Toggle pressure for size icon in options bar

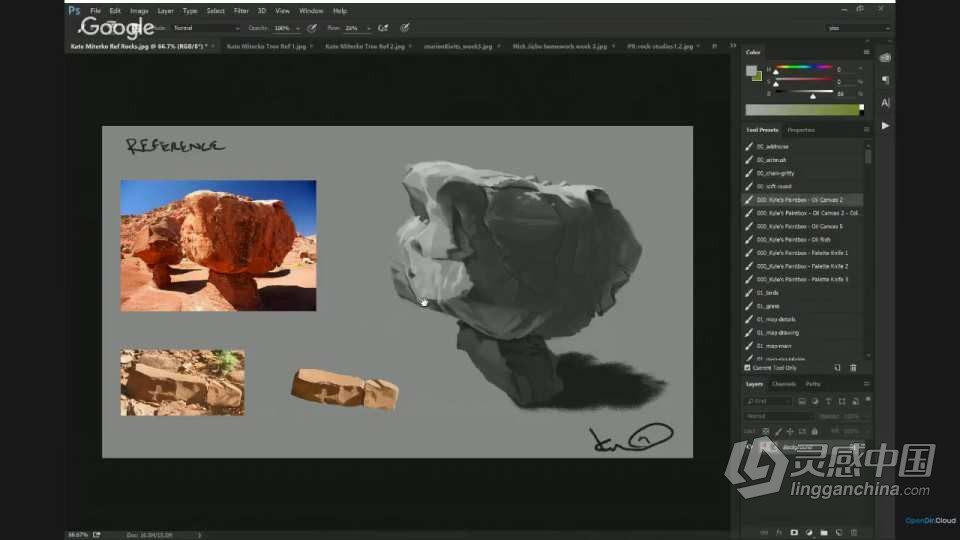[405, 28]
